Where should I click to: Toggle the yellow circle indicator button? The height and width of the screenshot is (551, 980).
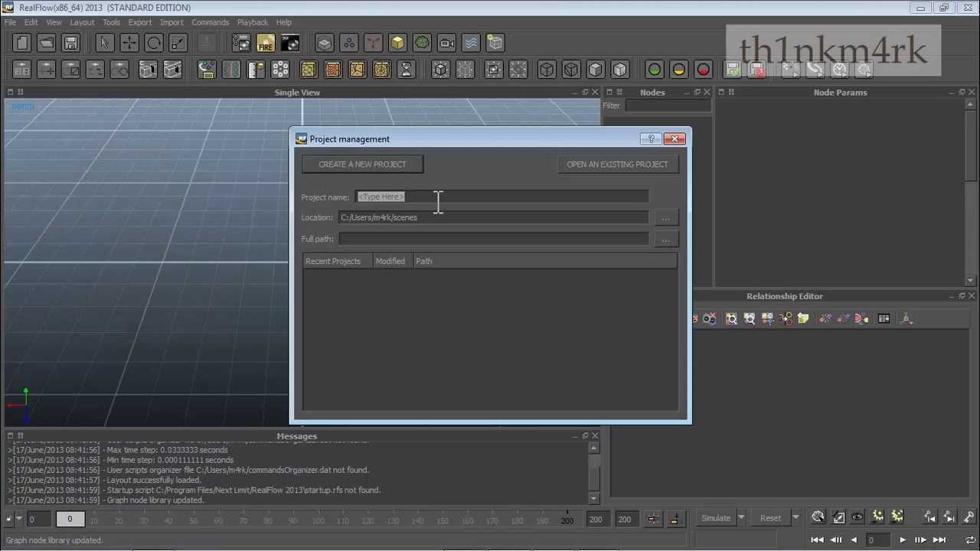(679, 70)
